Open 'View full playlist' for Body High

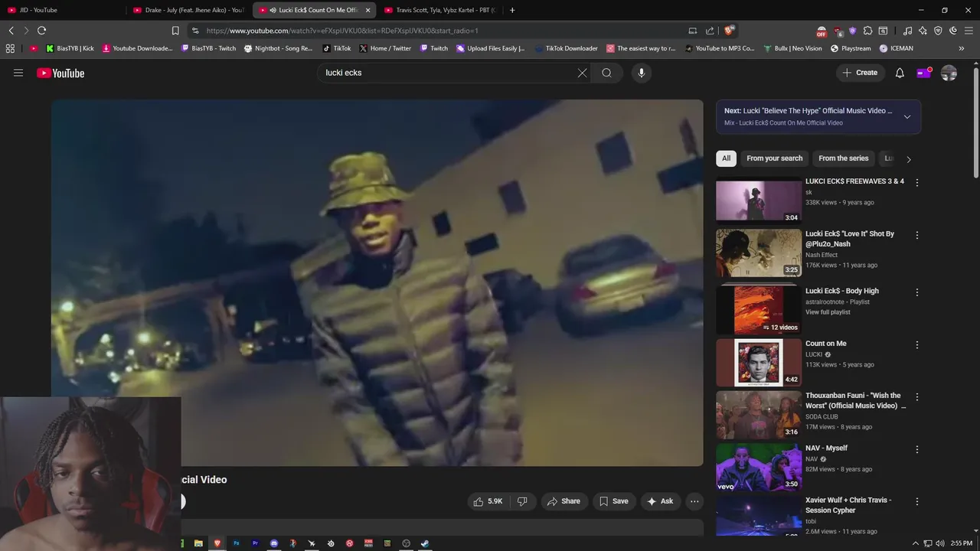coord(828,312)
